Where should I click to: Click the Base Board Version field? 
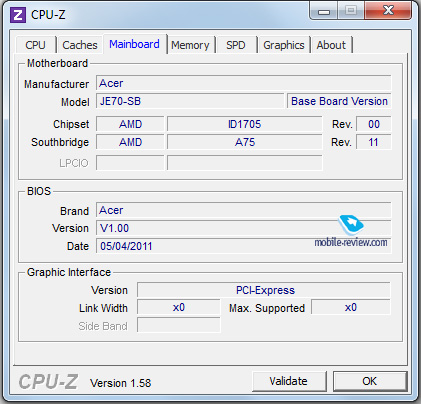pyautogui.click(x=339, y=101)
